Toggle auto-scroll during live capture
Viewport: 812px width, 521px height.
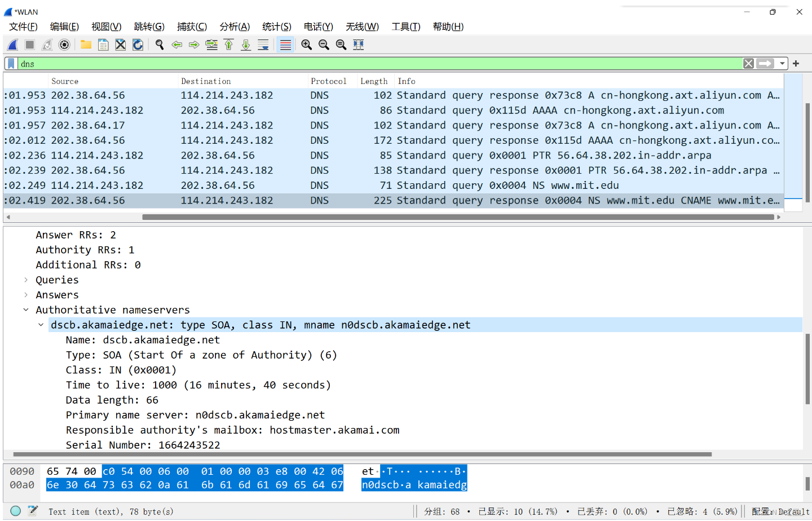click(263, 45)
